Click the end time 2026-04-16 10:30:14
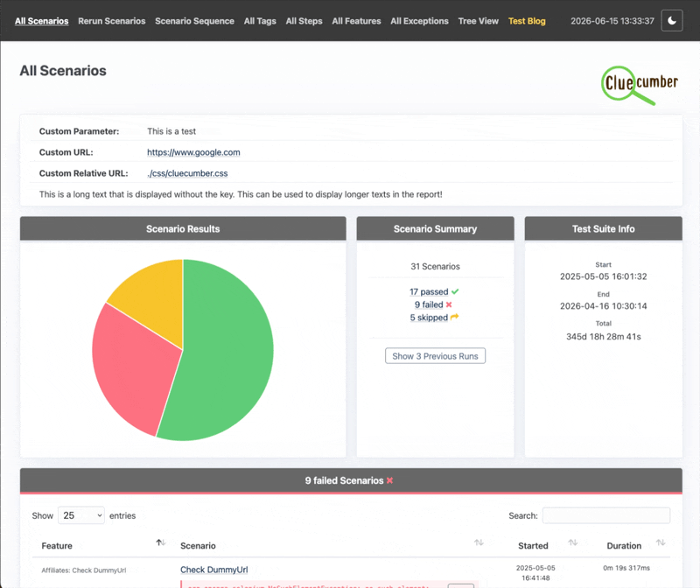This screenshot has width=700, height=588. coord(604,306)
